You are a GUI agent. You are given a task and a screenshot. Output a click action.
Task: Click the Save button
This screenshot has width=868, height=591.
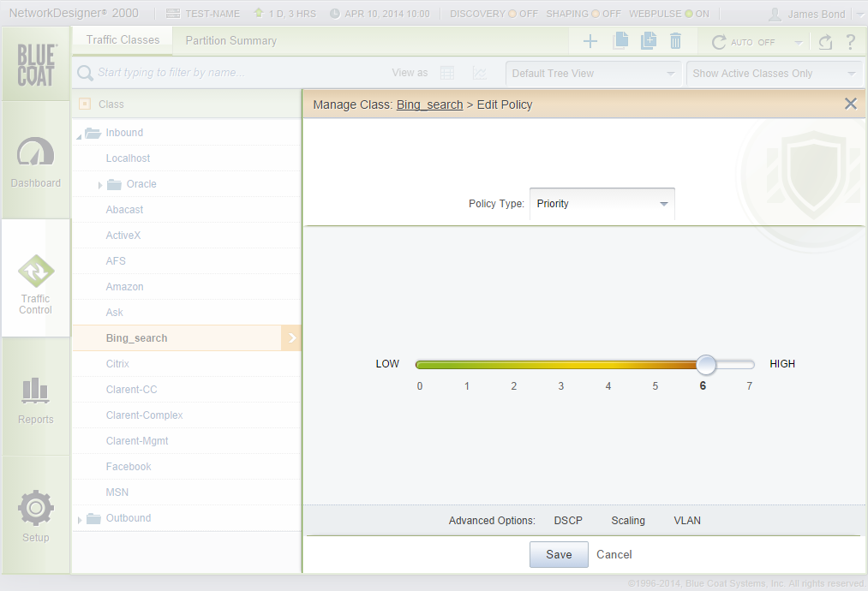click(559, 554)
